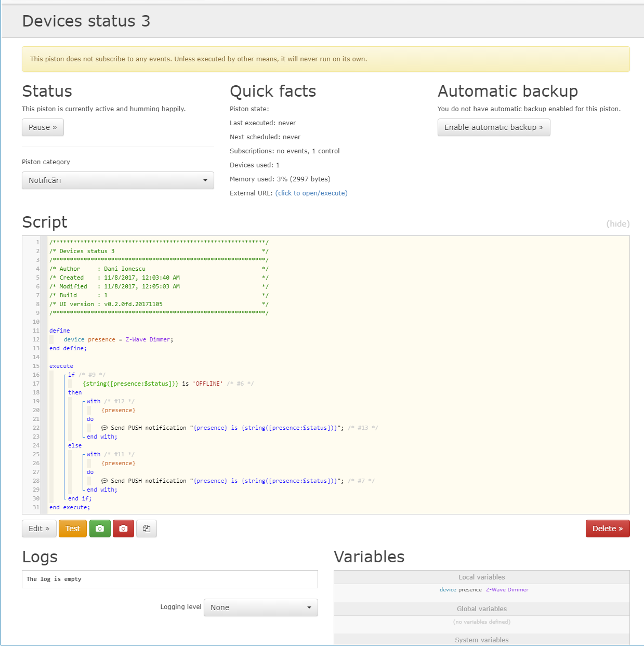Delete this piston
The width and height of the screenshot is (644, 647).
[607, 529]
